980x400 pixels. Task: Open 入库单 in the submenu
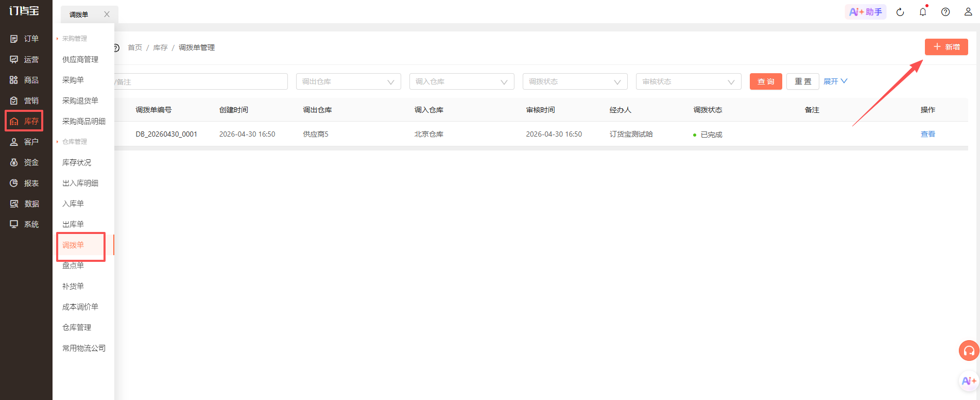coord(73,204)
